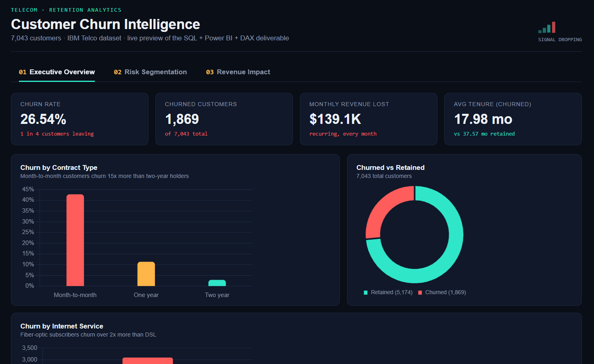The width and height of the screenshot is (594, 364).
Task: Click the TELECOM · RETENTION ANALYTICS header
Action: point(66,10)
